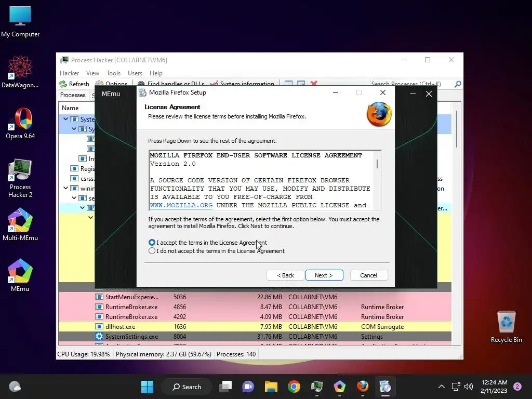This screenshot has height=399, width=532.
Task: Open the MEmu desktop shortcut
Action: (20, 275)
